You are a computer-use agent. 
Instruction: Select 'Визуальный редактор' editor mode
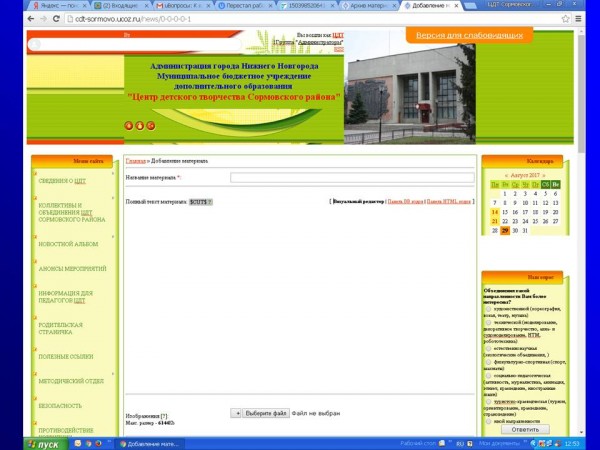[359, 201]
